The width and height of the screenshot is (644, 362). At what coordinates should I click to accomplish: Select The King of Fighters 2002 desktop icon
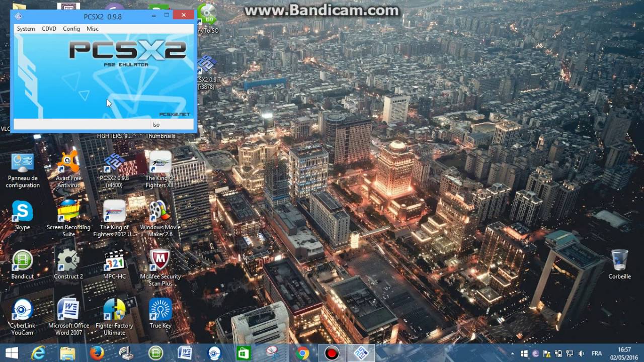[x=114, y=219]
